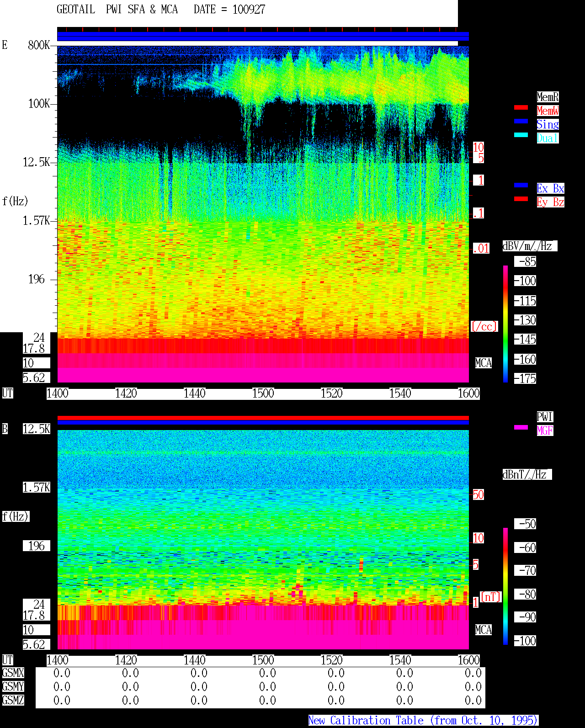Click the 800K frequency axis label
This screenshot has height=728, width=585.
(x=39, y=45)
